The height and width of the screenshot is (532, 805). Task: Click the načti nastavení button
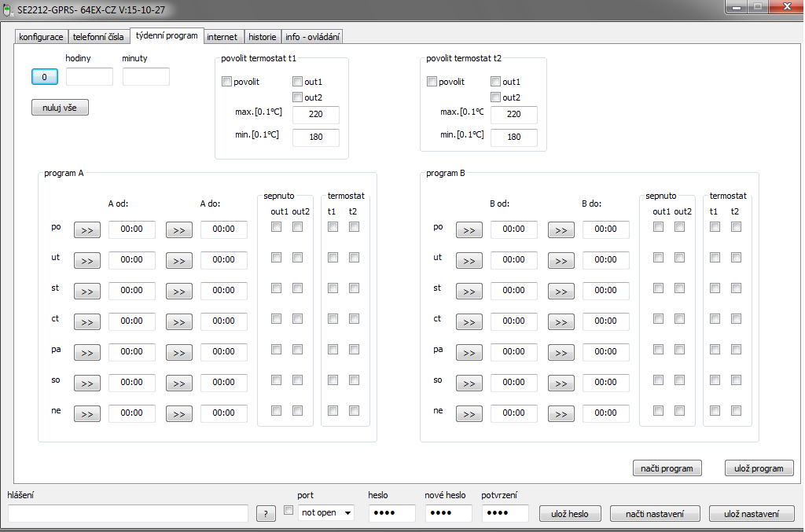pyautogui.click(x=655, y=514)
